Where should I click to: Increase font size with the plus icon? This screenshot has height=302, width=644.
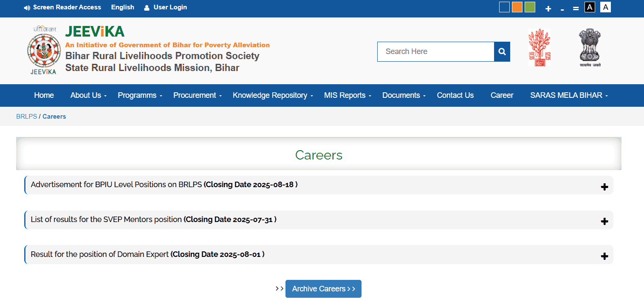pyautogui.click(x=548, y=8)
